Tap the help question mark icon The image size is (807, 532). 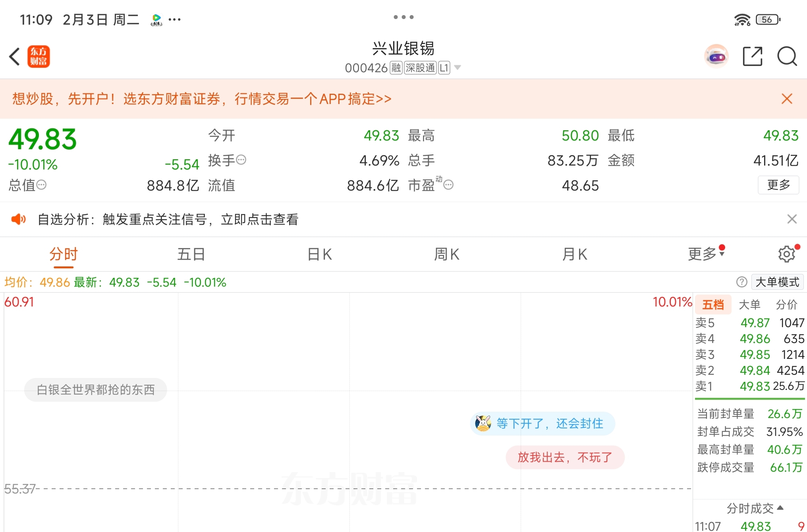741,282
